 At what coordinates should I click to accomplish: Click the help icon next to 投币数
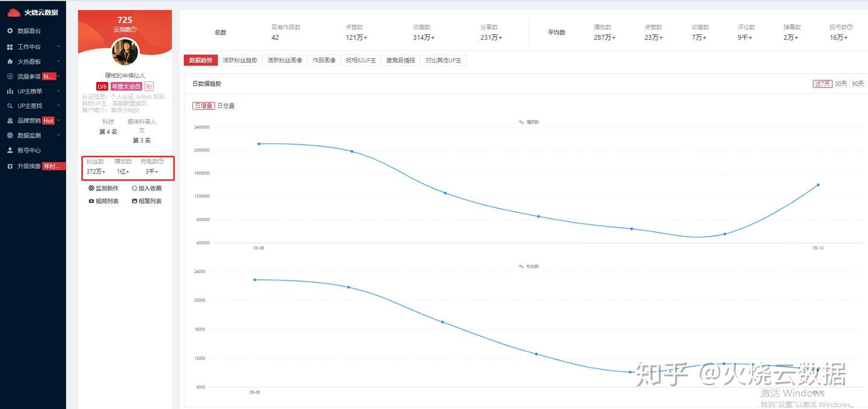(850, 27)
